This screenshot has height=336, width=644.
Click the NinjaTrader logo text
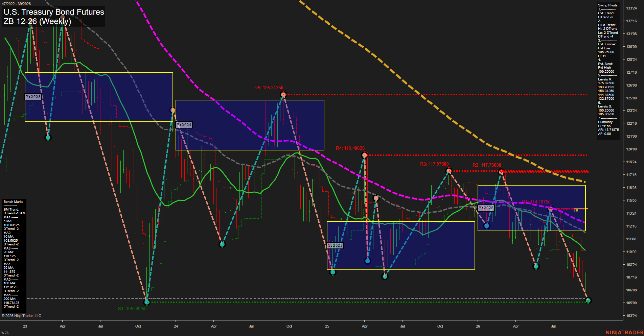coord(624,333)
